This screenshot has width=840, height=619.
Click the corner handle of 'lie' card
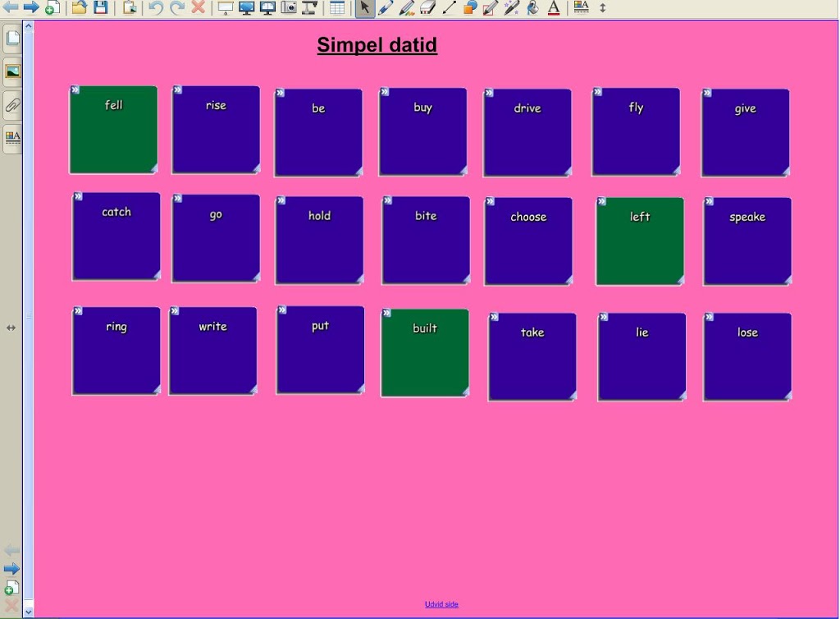tap(682, 396)
